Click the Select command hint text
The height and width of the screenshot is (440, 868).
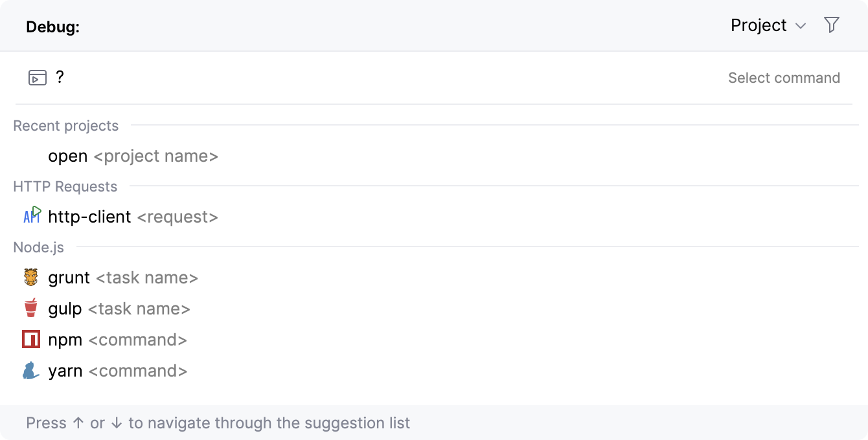pos(784,78)
